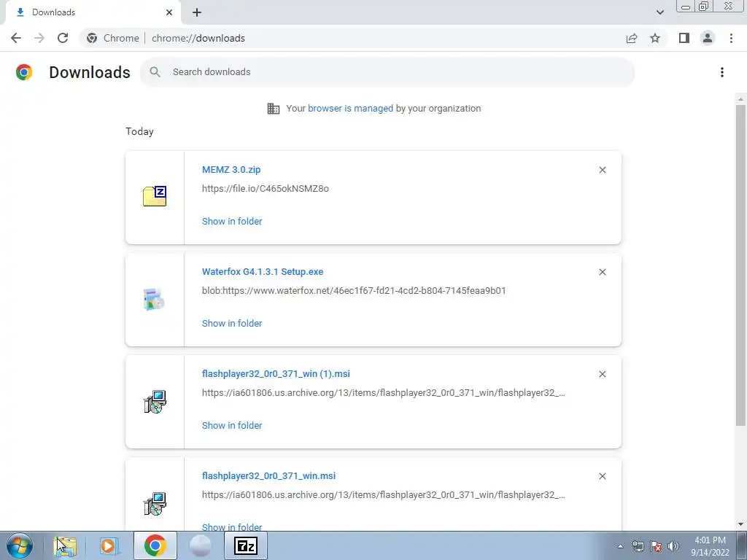The width and height of the screenshot is (747, 560).
Task: Click the managed organization building icon
Action: click(x=273, y=109)
